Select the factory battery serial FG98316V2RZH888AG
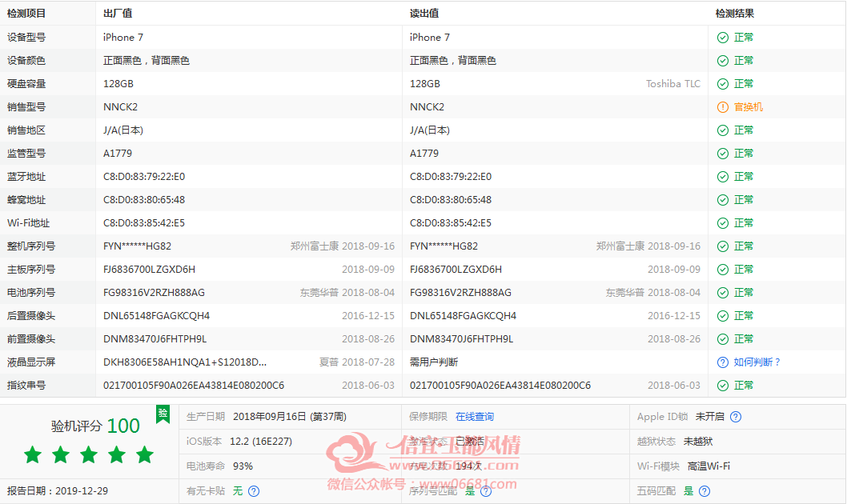The image size is (847, 504). 154,293
